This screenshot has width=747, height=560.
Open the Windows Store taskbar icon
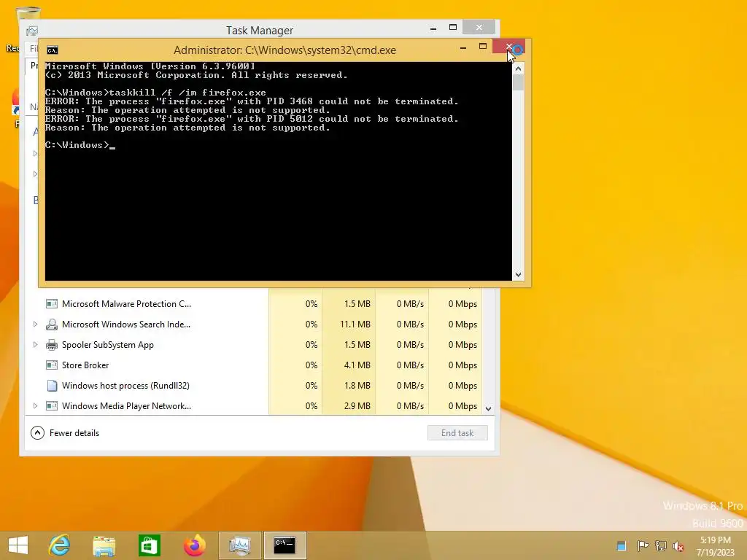click(149, 545)
